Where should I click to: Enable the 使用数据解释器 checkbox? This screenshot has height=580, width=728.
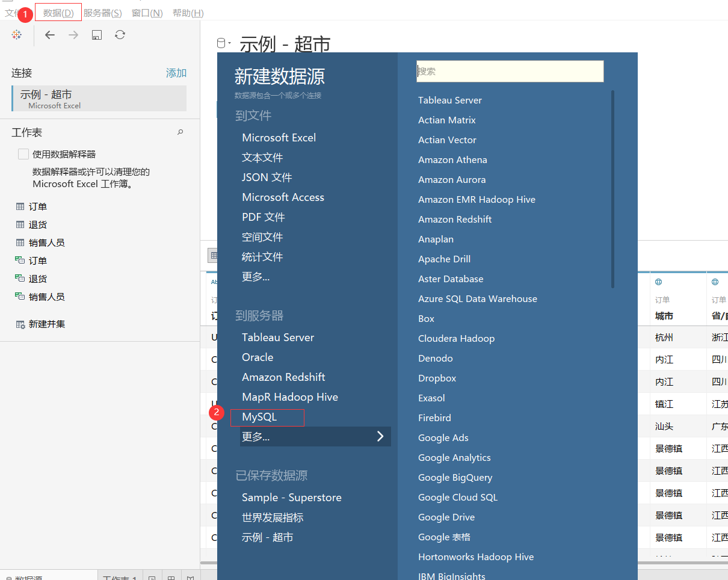click(x=23, y=154)
